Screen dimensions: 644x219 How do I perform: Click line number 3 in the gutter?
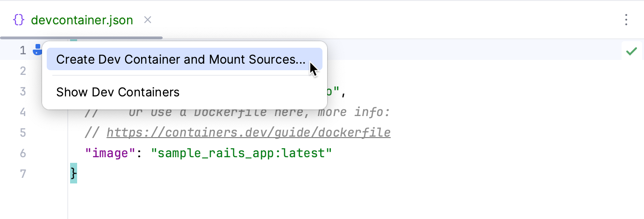22,92
